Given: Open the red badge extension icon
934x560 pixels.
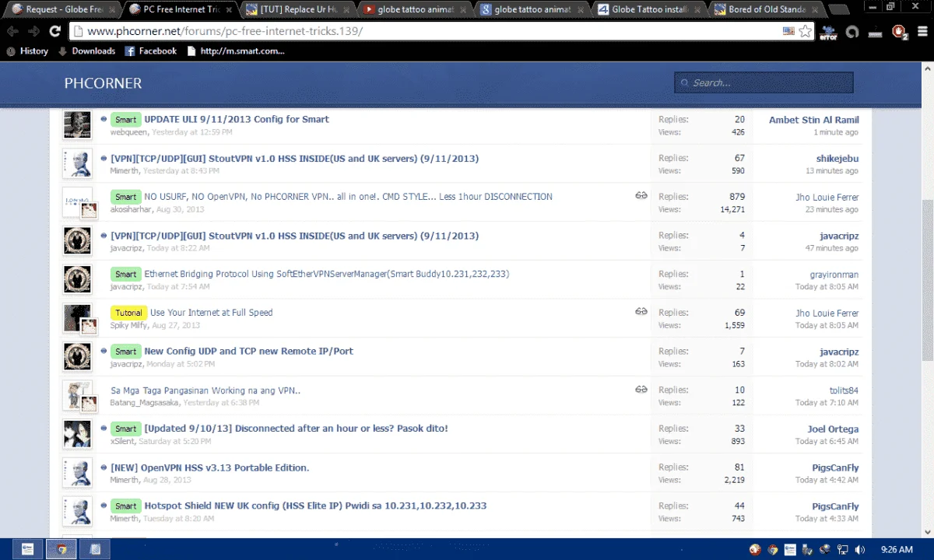Looking at the screenshot, I should 899,32.
